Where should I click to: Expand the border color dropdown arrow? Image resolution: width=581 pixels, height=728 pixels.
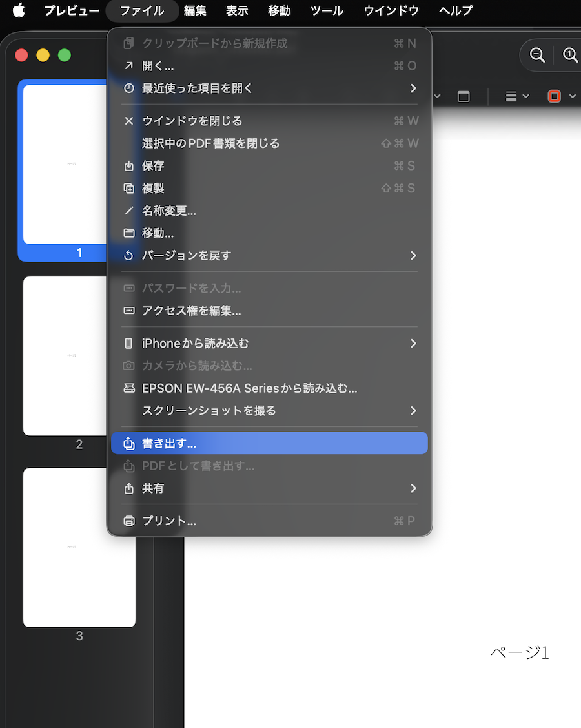[x=572, y=97]
